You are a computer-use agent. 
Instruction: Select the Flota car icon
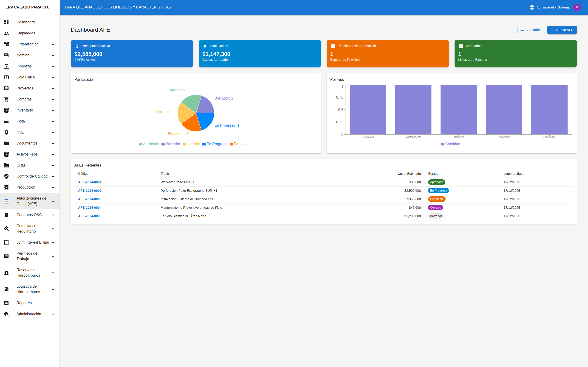(6, 121)
